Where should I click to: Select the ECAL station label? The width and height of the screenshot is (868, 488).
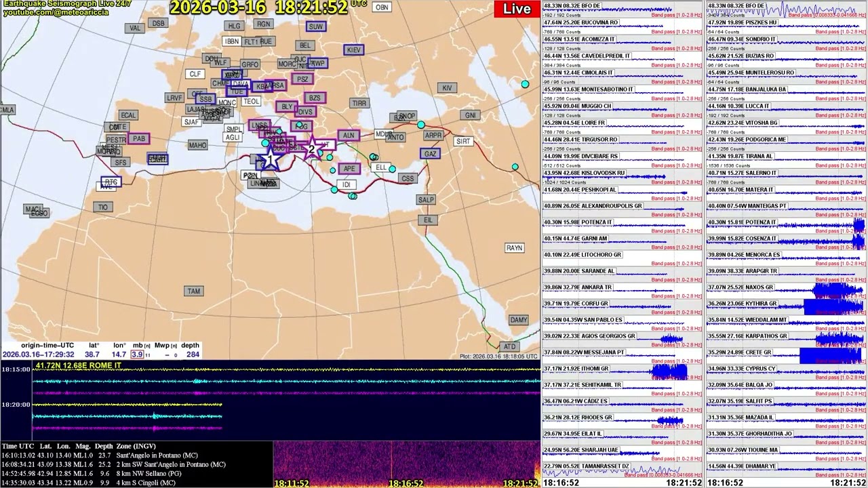(128, 116)
